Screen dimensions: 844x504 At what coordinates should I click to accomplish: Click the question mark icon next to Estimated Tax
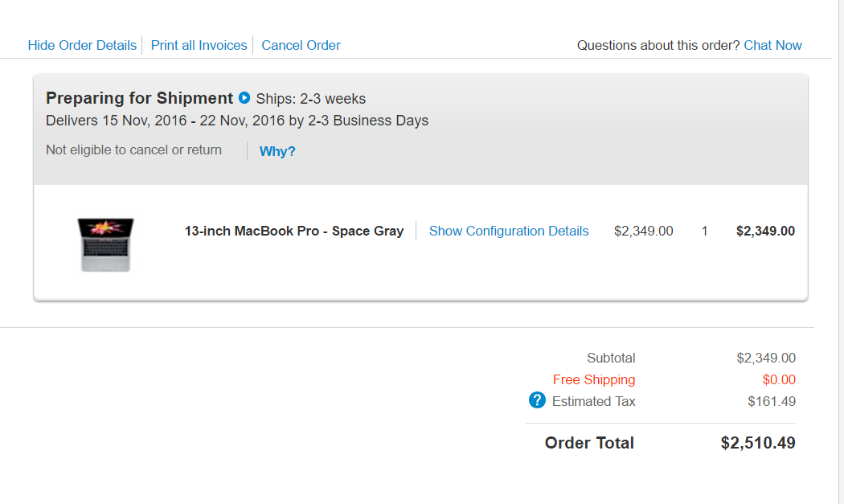point(537,400)
